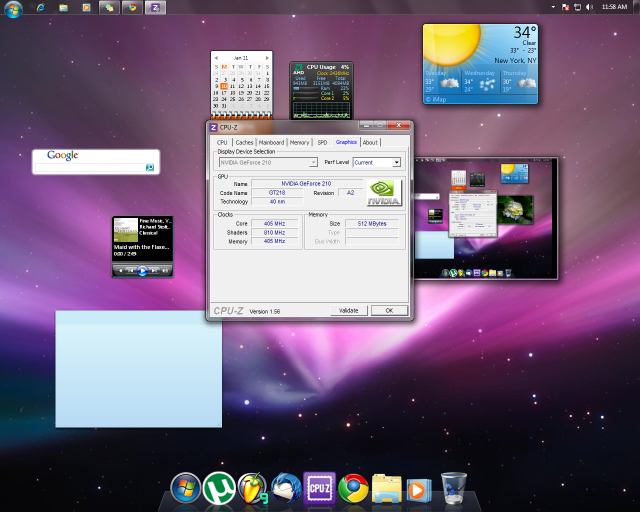Go to previous month in calendar gadget

(216, 58)
